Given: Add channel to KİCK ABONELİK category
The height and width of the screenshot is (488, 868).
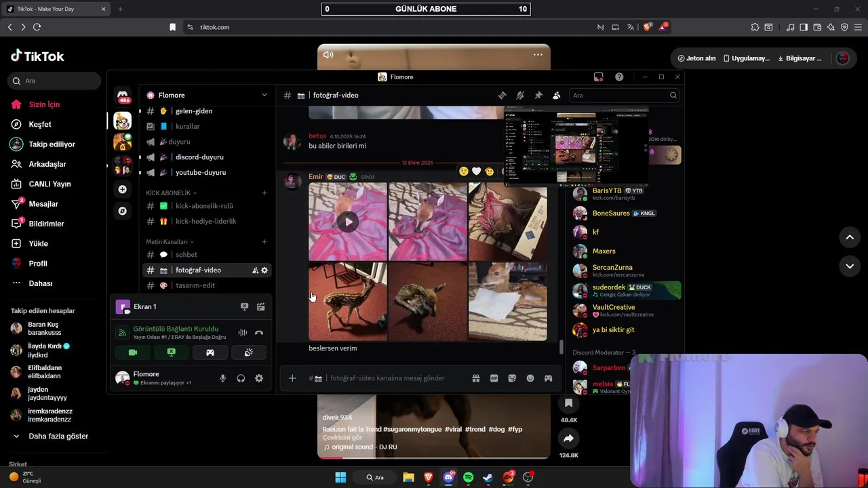Looking at the screenshot, I should click(x=264, y=193).
